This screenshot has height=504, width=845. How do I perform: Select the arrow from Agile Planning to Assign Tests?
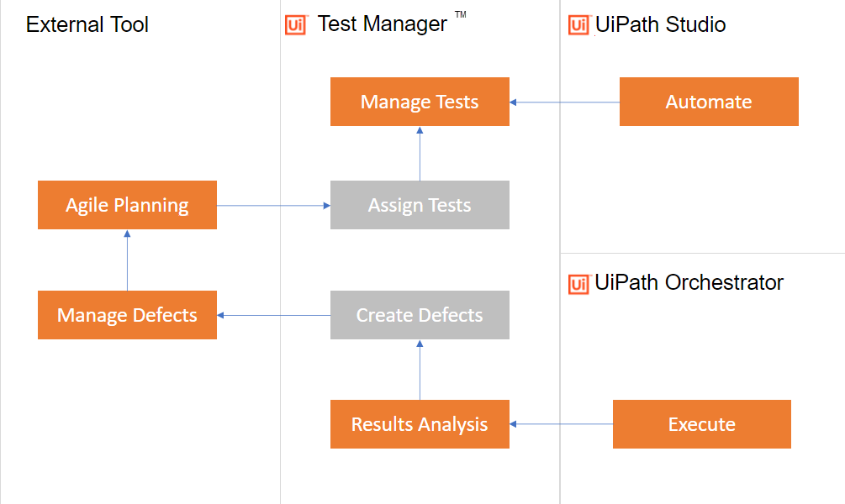273,205
